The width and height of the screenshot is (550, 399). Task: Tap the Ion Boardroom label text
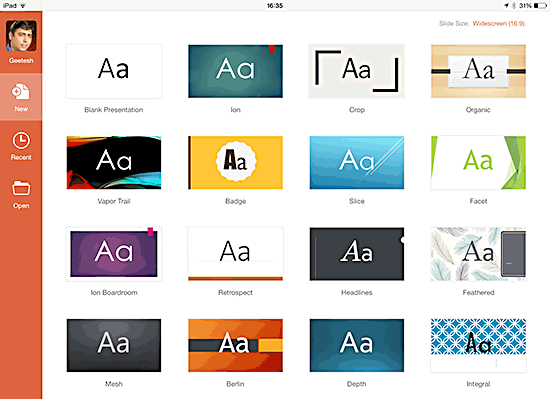click(114, 292)
